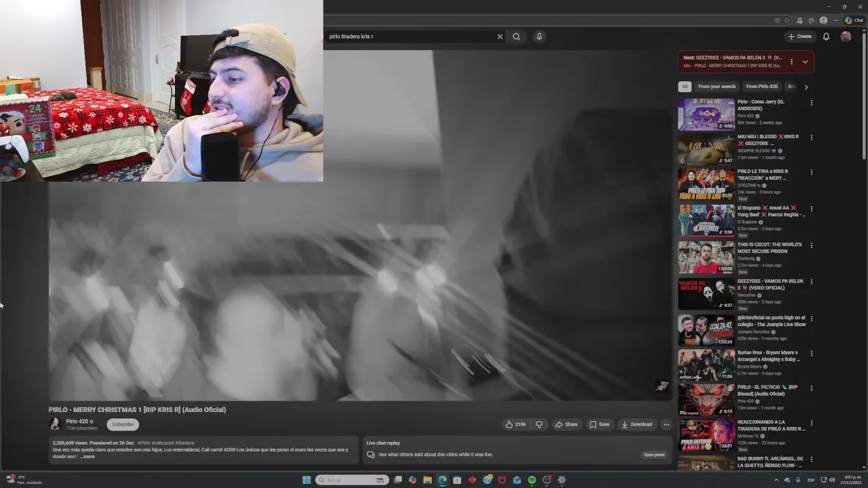Image resolution: width=868 pixels, height=488 pixels.
Task: Open GEEZYDEE - VAMOS PA BELEN 3 video
Action: [x=706, y=293]
